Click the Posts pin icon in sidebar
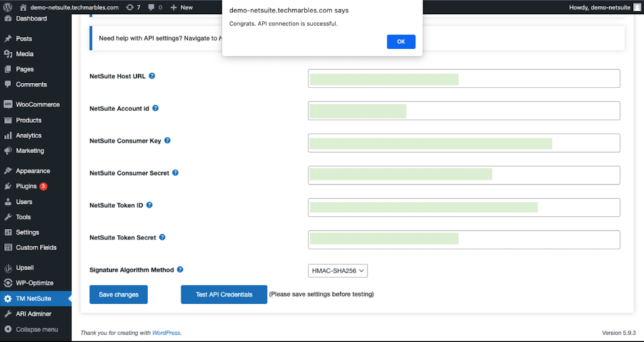 pyautogui.click(x=8, y=39)
